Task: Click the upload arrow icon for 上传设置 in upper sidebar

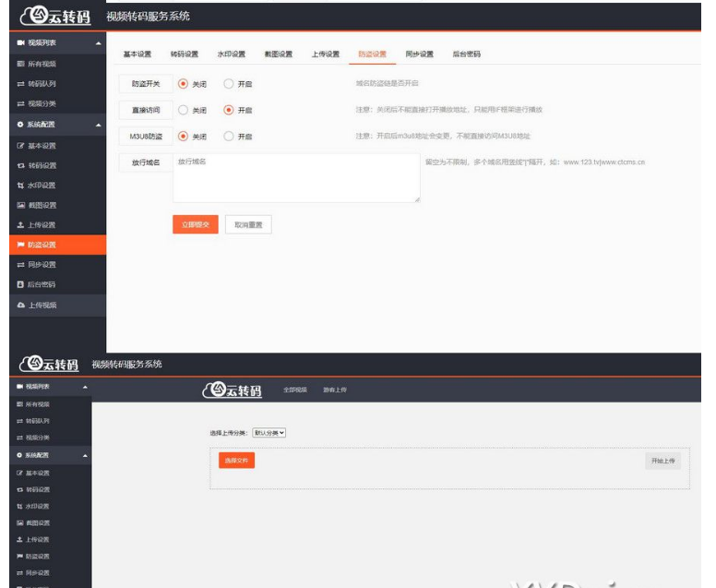Action: click(x=20, y=225)
